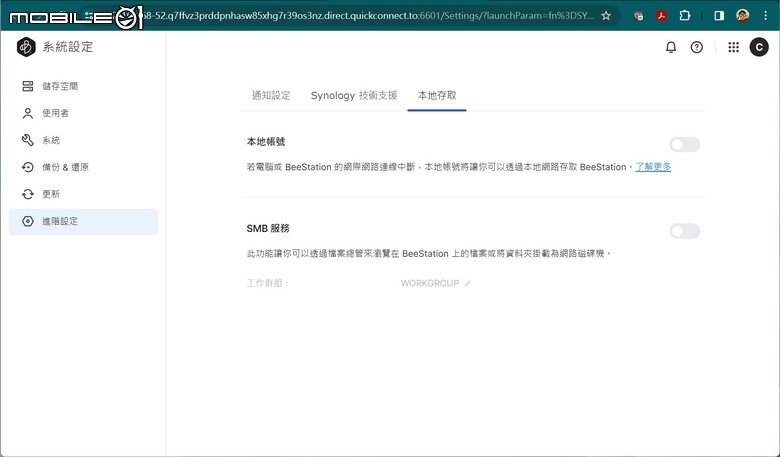Viewport: 780px width, 457px height.
Task: Click the update (更新) refresh icon
Action: click(28, 194)
